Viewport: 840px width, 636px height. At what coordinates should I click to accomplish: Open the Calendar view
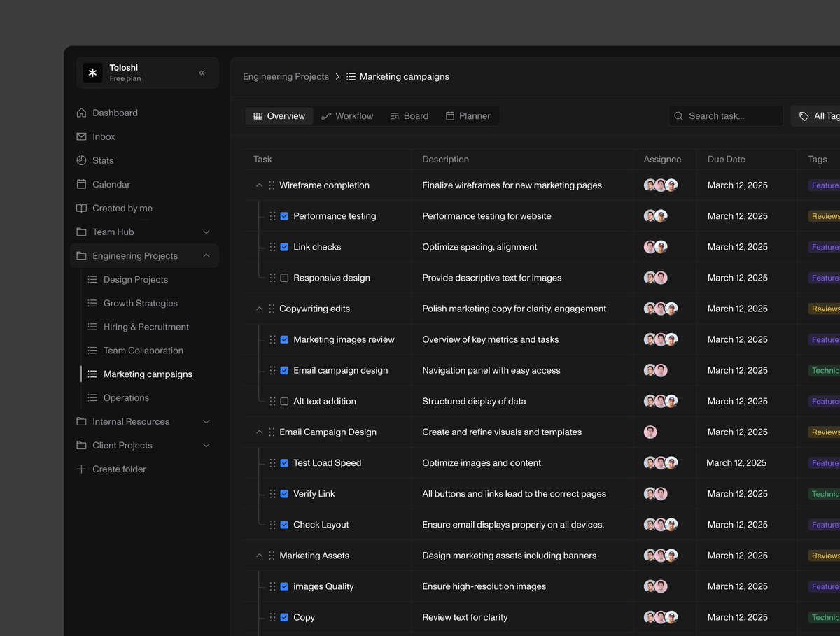[111, 184]
